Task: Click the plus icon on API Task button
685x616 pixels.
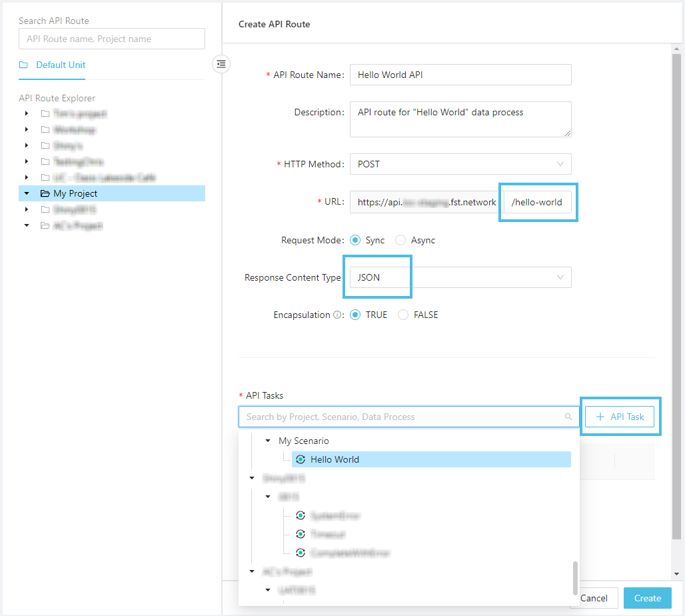Action: coord(600,417)
